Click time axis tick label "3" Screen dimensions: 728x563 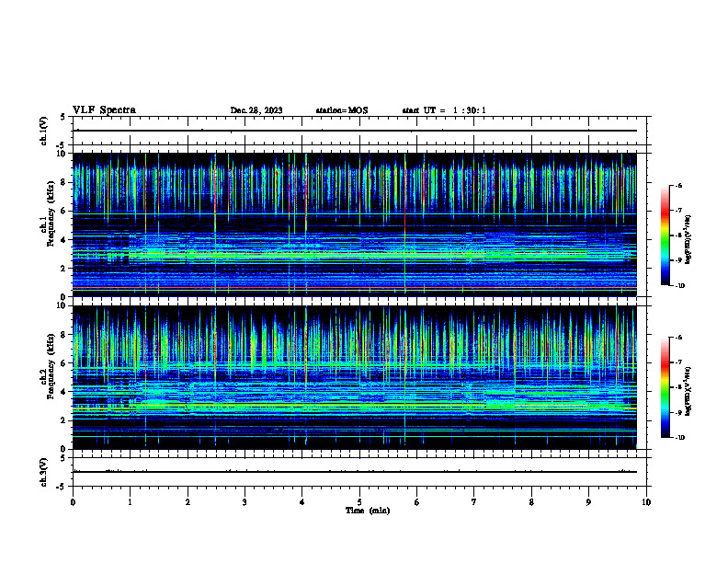245,502
